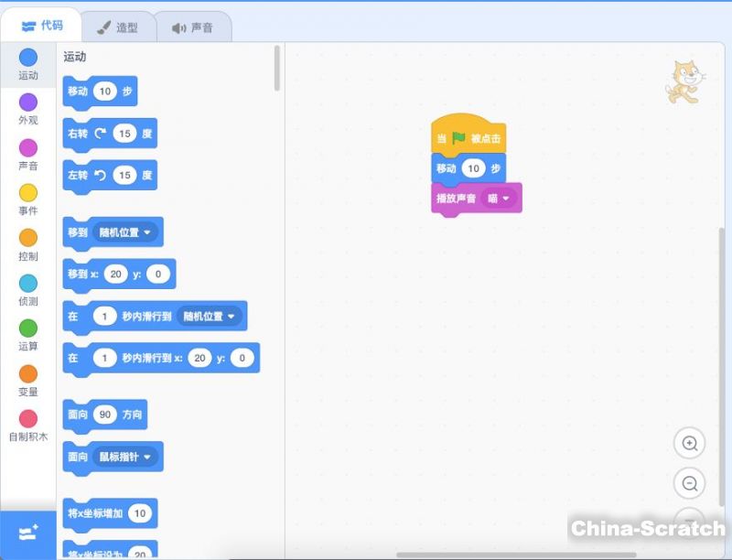The width and height of the screenshot is (732, 560).
Task: Click the zoom out magnifier icon
Action: click(x=690, y=483)
